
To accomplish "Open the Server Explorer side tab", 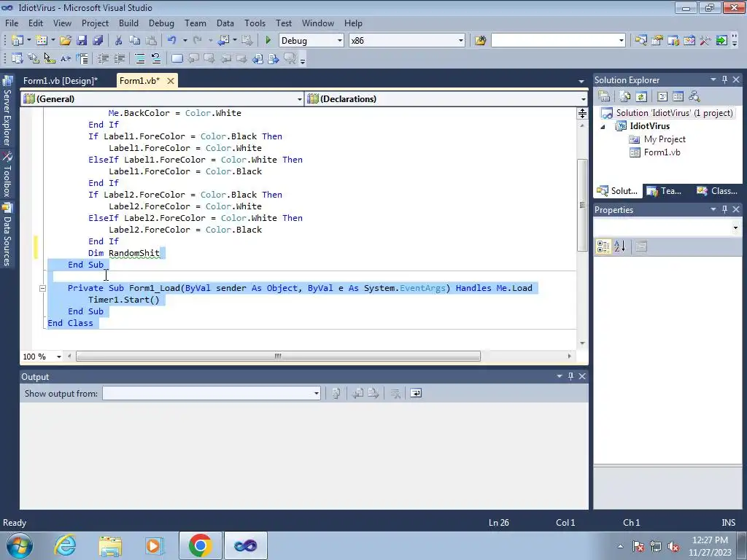I will tap(7, 112).
